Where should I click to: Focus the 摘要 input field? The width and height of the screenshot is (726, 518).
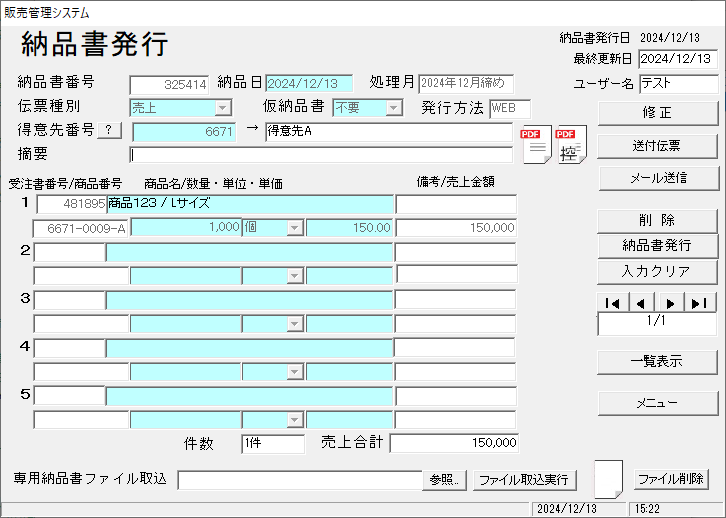click(x=321, y=155)
